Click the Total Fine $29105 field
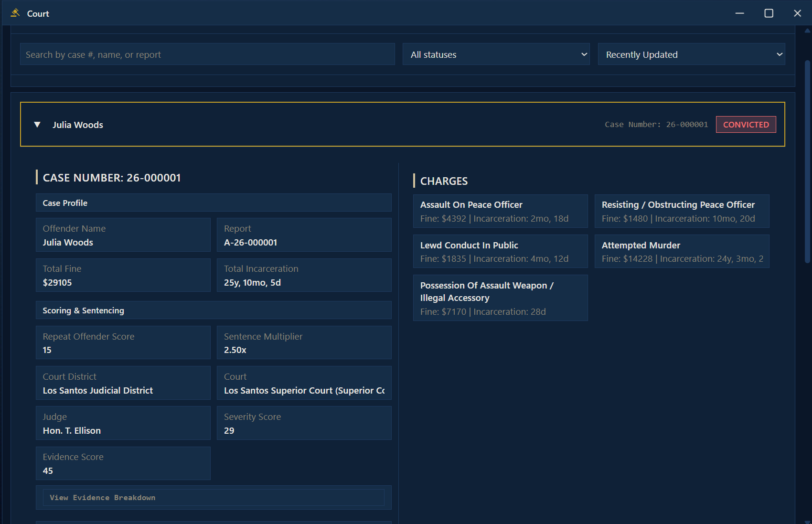The height and width of the screenshot is (524, 812). pos(123,275)
